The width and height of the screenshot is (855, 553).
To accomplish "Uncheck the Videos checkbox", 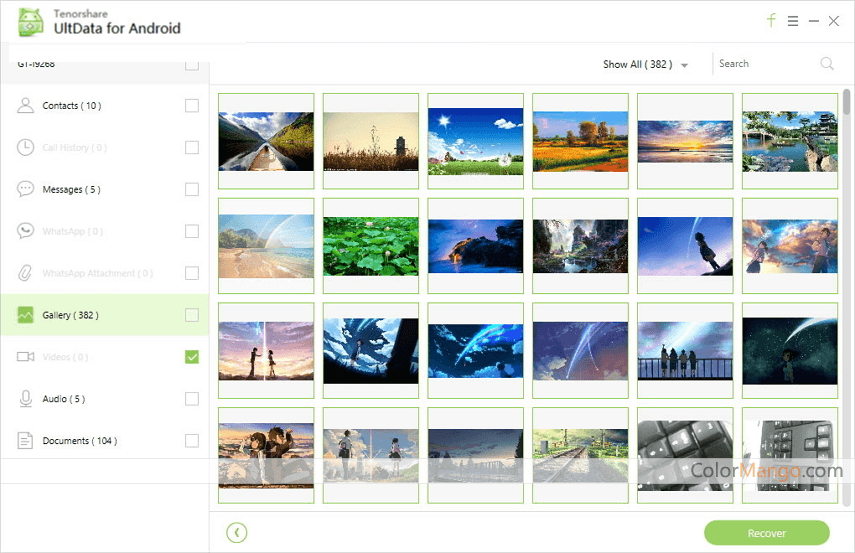I will coord(192,357).
